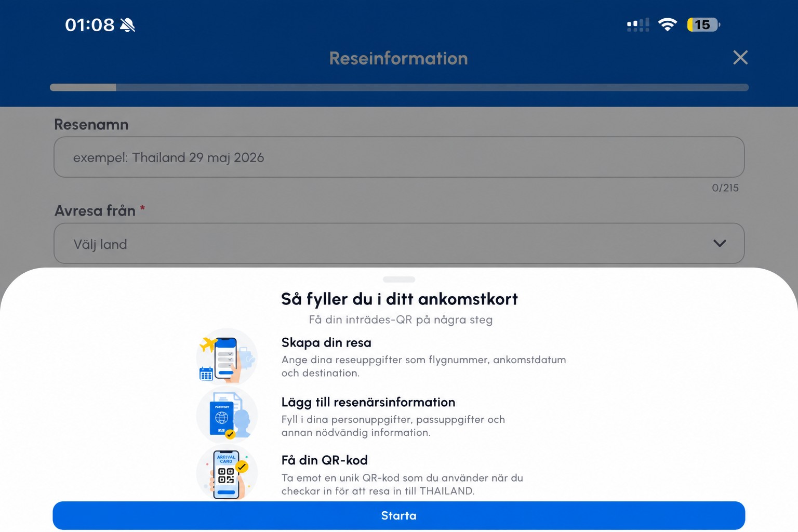Tap the 01:08 clock in the status bar
This screenshot has height=532, width=798.
tap(89, 24)
